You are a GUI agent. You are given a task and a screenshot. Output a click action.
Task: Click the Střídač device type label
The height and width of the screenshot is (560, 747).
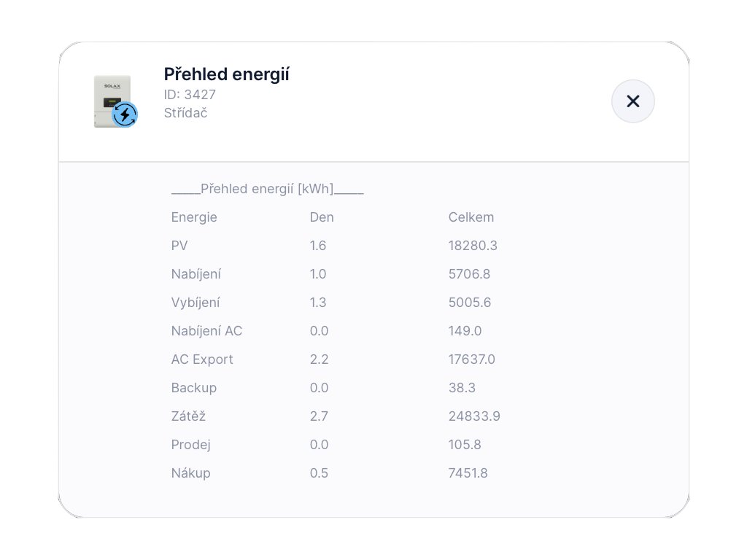click(x=185, y=113)
